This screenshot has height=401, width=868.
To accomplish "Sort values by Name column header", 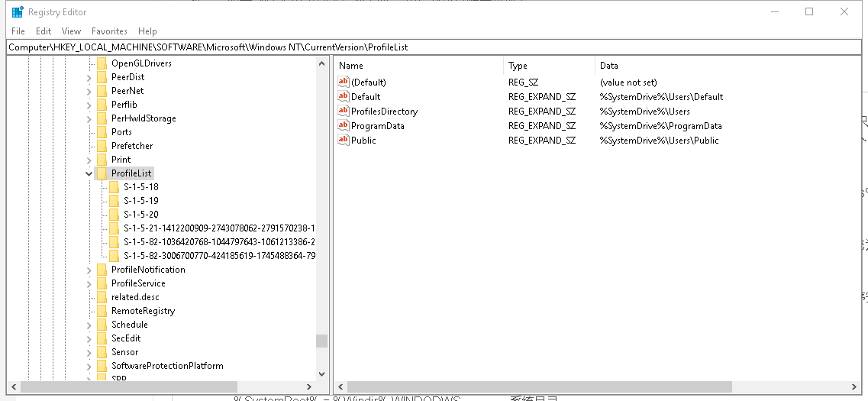I will [x=419, y=66].
